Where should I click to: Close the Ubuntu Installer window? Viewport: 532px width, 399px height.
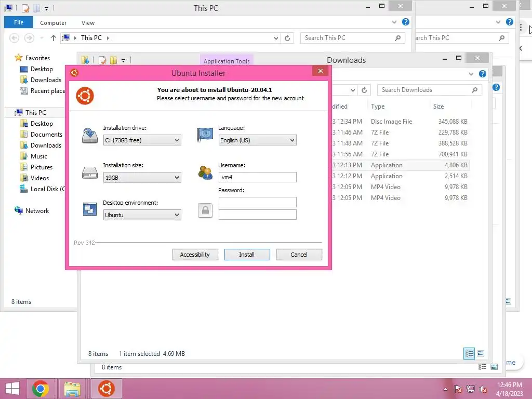pos(320,71)
